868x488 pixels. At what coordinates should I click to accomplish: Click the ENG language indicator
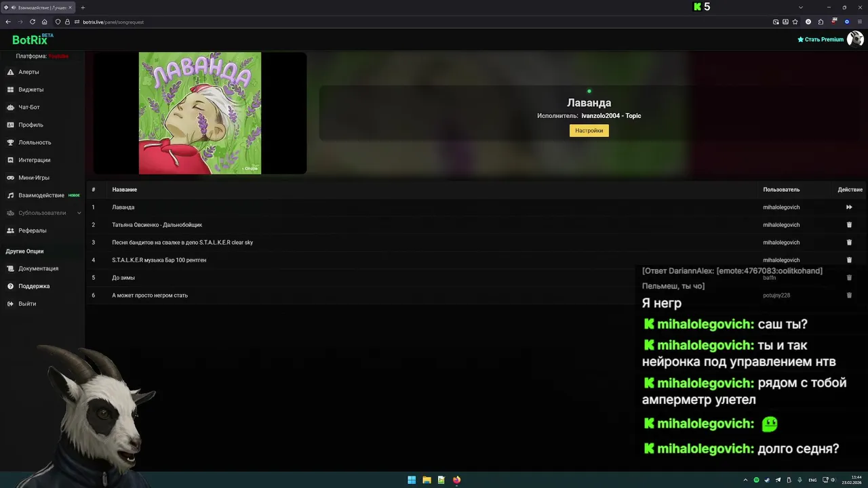812,480
